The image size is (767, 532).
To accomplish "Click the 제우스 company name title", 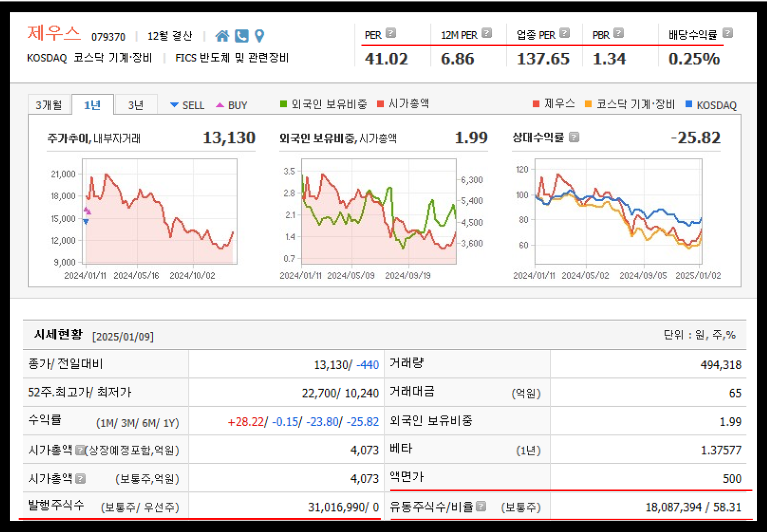I will click(54, 33).
